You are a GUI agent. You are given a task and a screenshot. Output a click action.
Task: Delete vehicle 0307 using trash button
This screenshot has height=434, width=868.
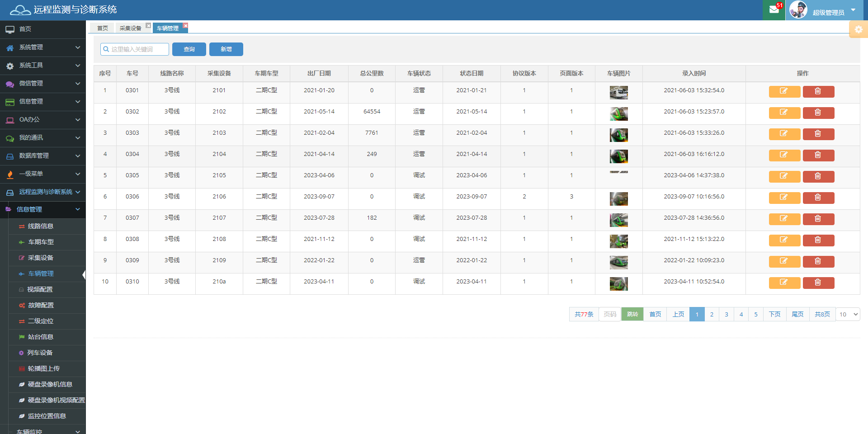click(818, 219)
